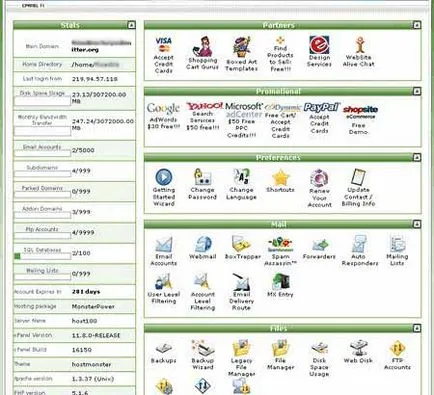Click server name host100
Screen dimensions: 434x395
[x=84, y=321]
